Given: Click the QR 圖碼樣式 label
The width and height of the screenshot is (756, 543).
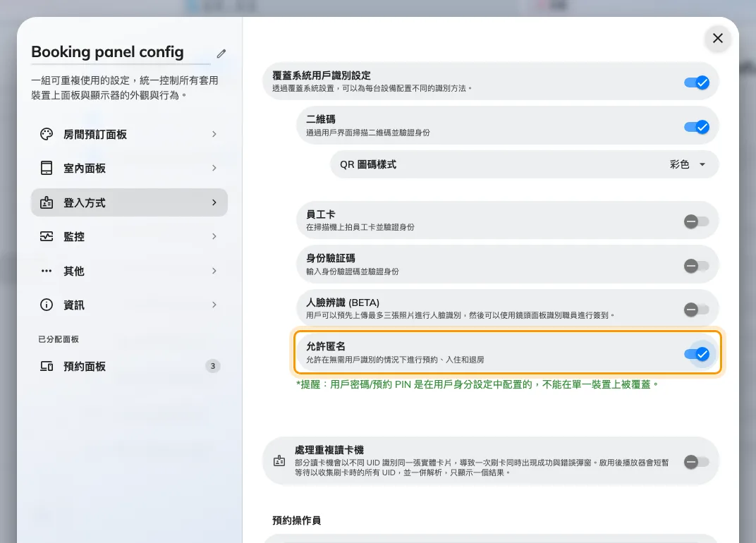Looking at the screenshot, I should coord(368,164).
